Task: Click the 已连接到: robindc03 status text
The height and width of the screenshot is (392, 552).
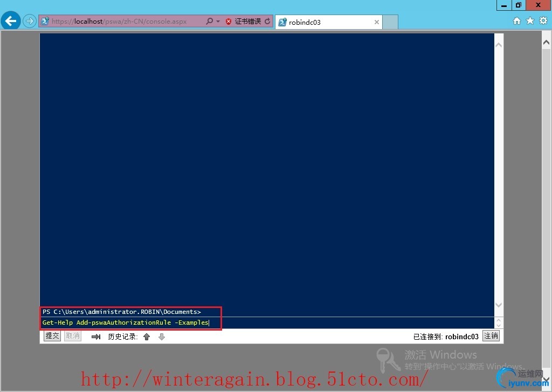Action: coord(446,337)
